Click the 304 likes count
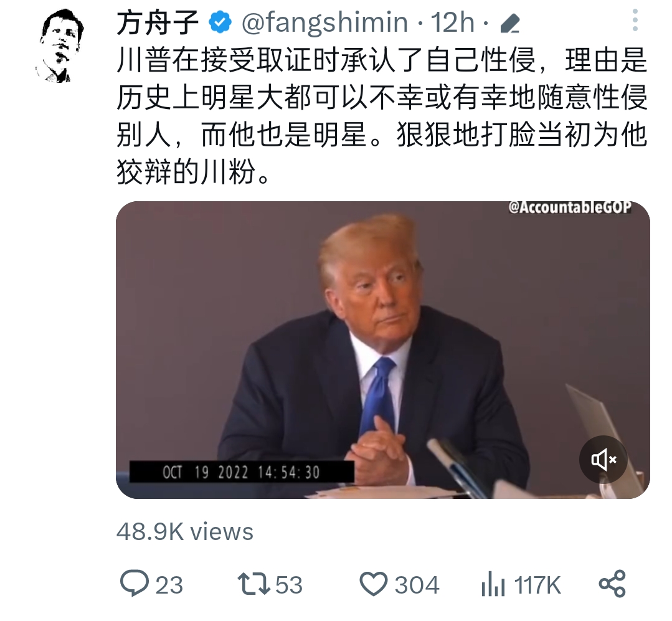Screen dimensions: 672x621 (417, 585)
